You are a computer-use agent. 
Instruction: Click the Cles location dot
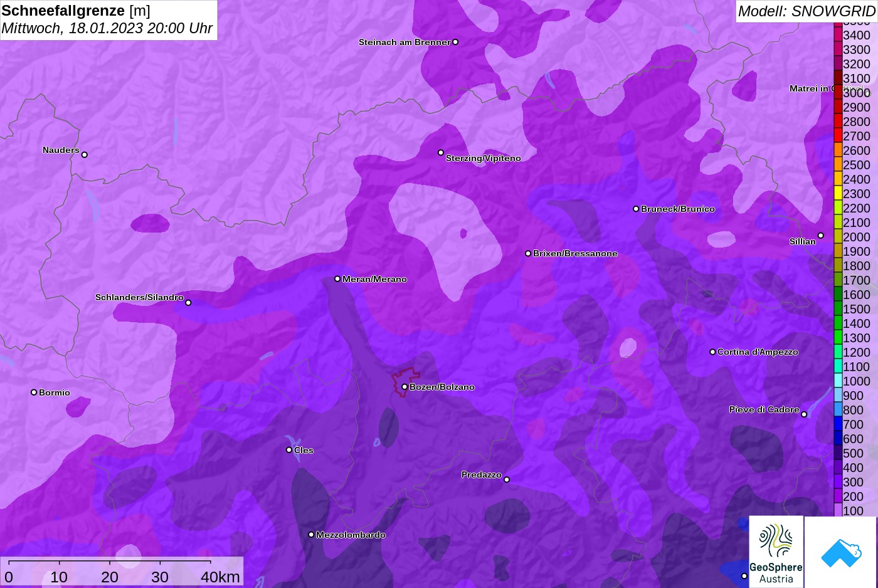point(289,449)
